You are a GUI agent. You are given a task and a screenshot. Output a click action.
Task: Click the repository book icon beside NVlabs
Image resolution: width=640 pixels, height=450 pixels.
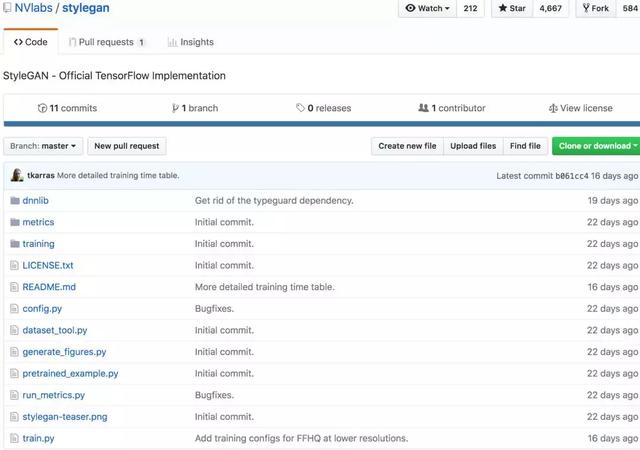[x=7, y=8]
